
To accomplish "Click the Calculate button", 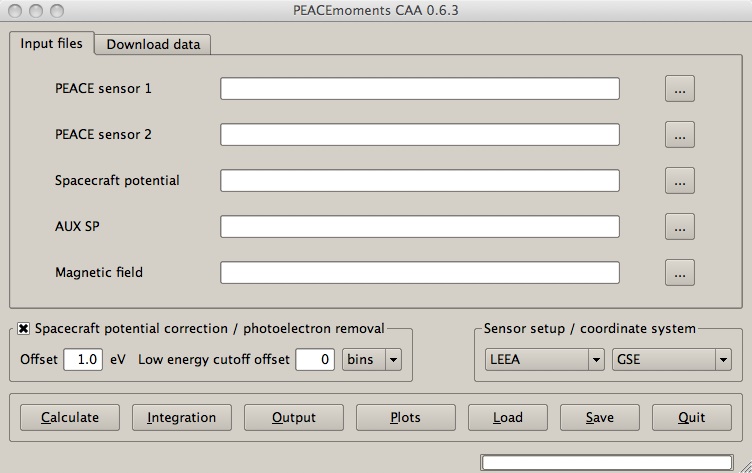I will click(70, 417).
